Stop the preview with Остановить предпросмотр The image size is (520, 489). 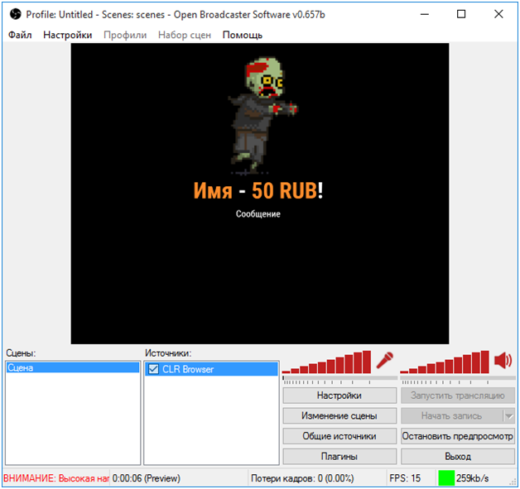click(x=458, y=436)
